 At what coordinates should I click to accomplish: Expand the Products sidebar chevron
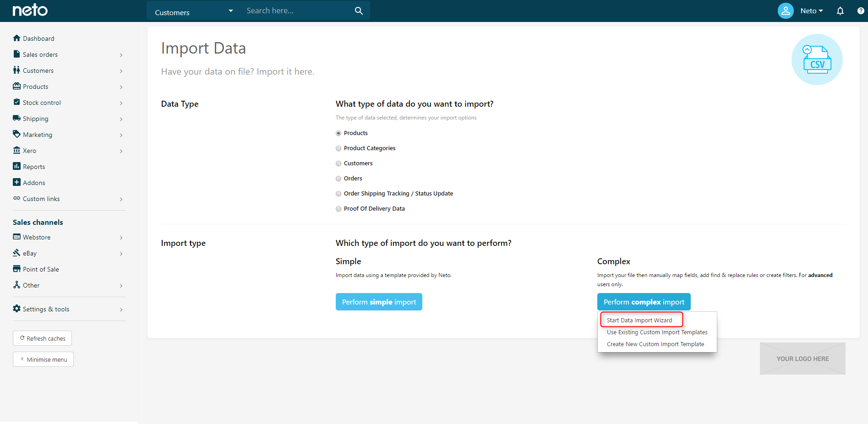click(x=121, y=87)
